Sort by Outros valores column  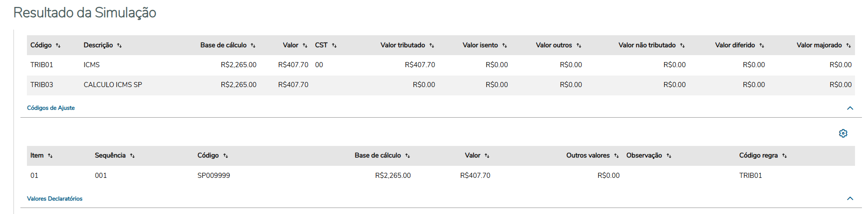click(x=616, y=156)
